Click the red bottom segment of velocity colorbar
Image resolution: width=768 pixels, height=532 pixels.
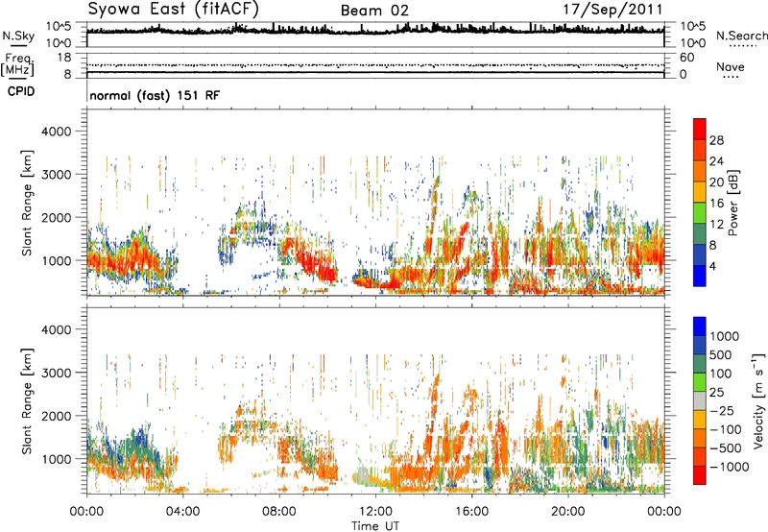tap(700, 475)
